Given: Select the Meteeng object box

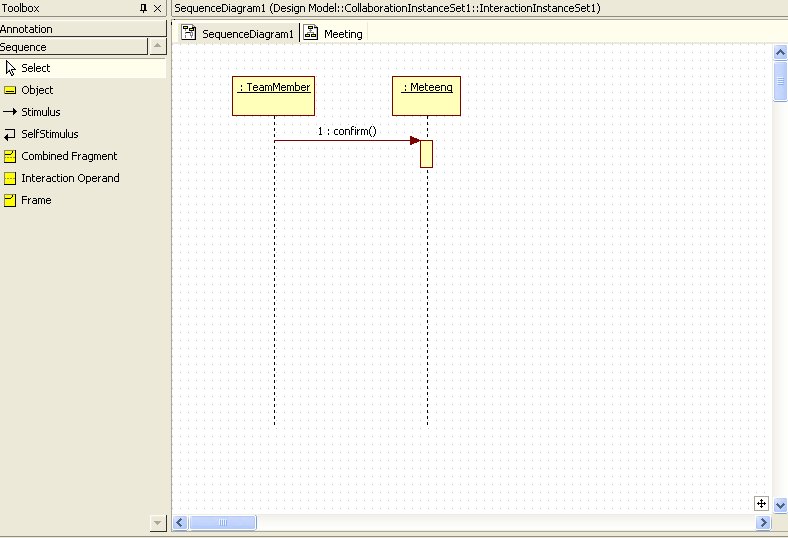Looking at the screenshot, I should click(426, 96).
